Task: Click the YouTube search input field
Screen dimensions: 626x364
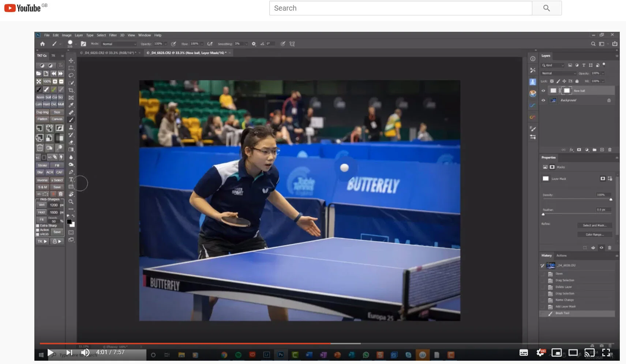Action: point(401,8)
